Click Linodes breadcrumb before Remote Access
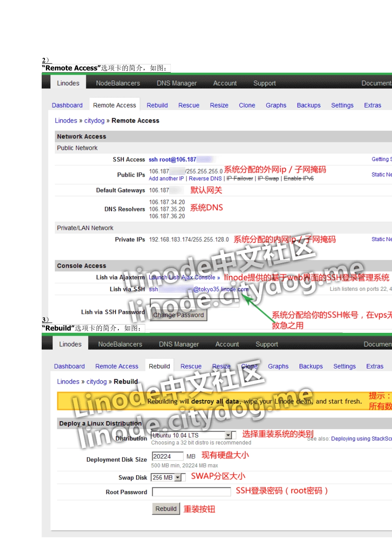Image resolution: width=392 pixels, height=555 pixels. (x=66, y=121)
